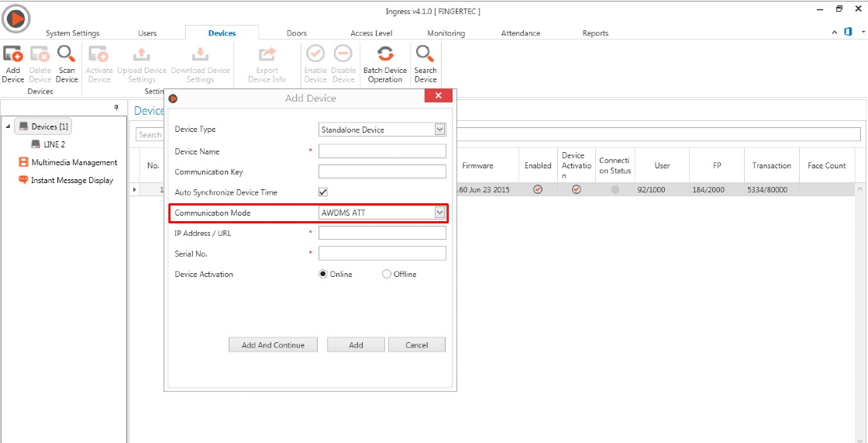Click the Multimedia Management icon
868x443 pixels.
[23, 162]
